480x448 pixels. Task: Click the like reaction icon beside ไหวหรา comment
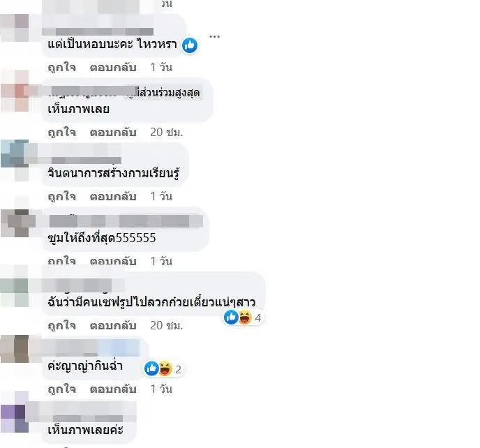[190, 45]
